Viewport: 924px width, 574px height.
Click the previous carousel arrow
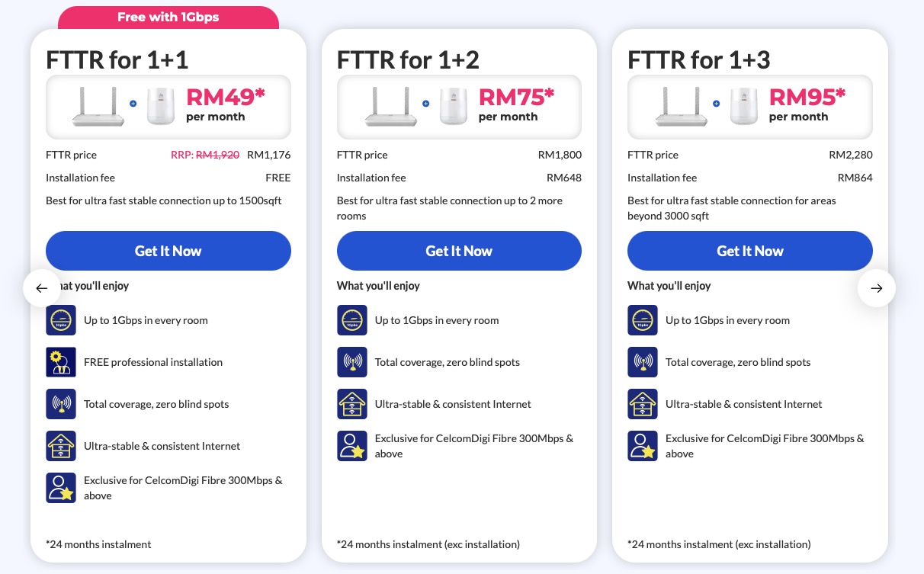tap(42, 288)
